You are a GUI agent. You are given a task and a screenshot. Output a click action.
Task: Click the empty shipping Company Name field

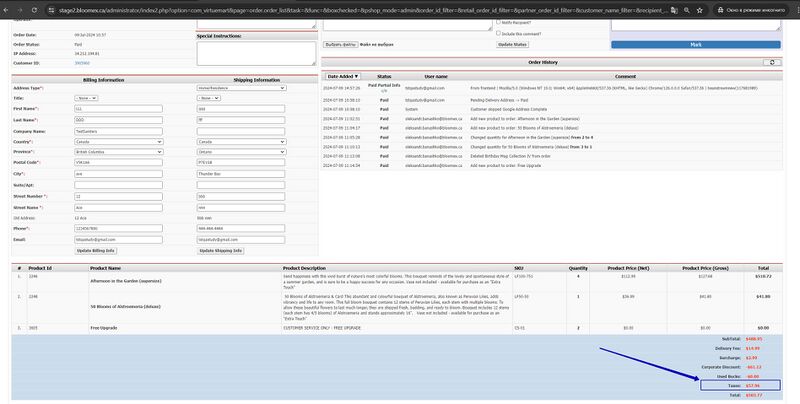(241, 131)
